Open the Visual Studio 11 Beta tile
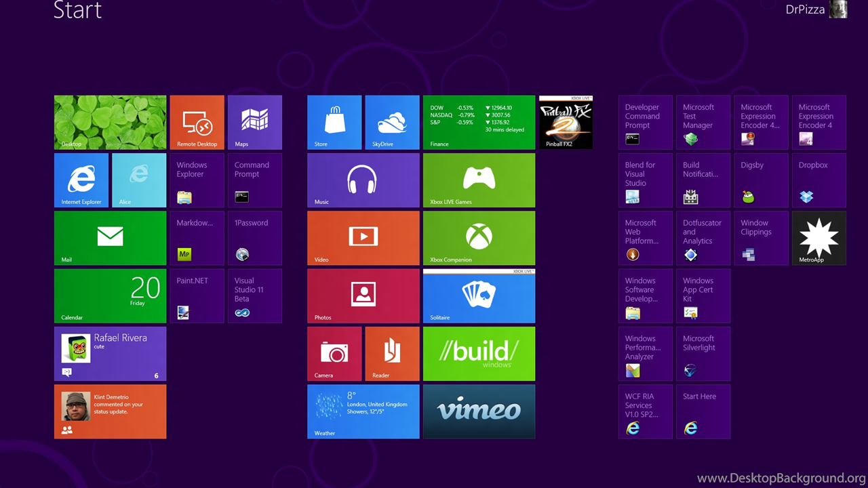The width and height of the screenshot is (868, 488). (255, 296)
